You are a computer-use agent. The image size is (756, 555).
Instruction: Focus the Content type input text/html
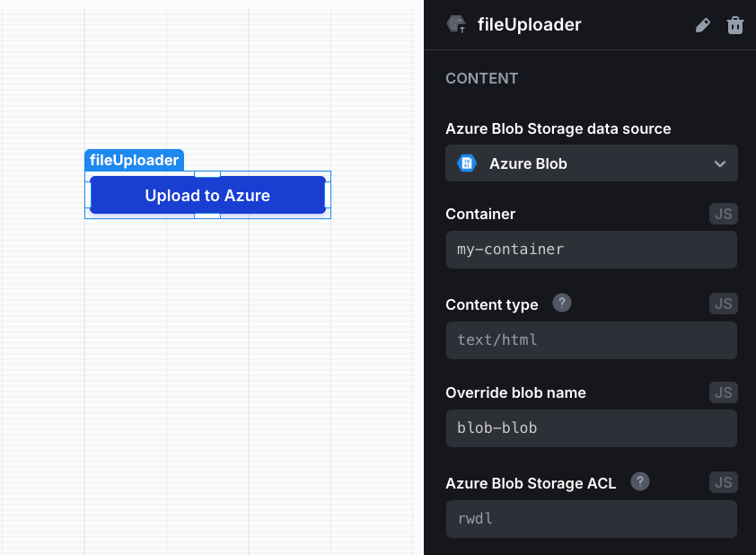[x=591, y=340]
